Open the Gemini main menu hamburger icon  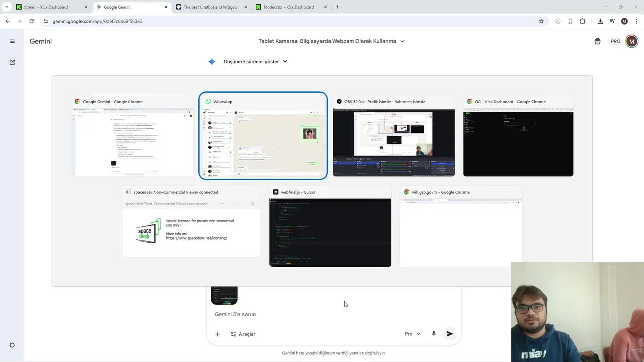(x=12, y=41)
